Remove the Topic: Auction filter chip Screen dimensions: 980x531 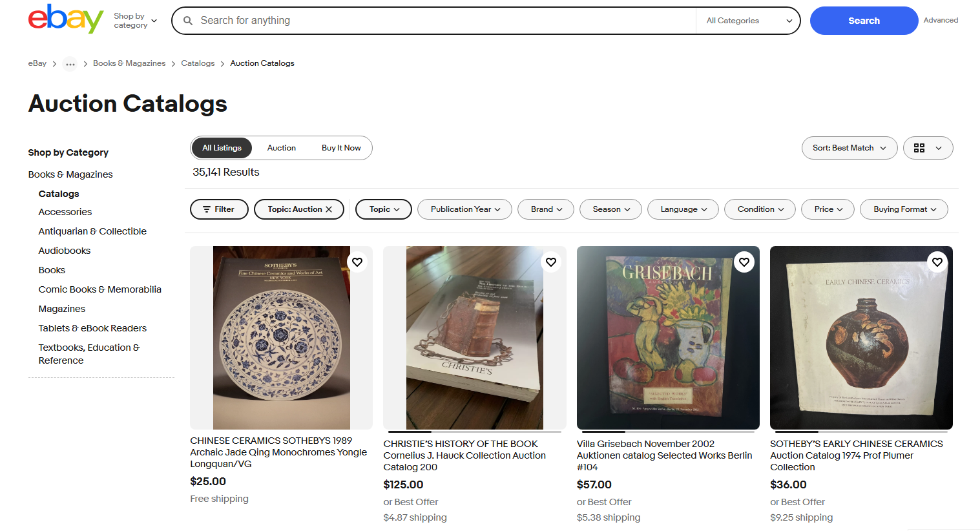pyautogui.click(x=329, y=209)
